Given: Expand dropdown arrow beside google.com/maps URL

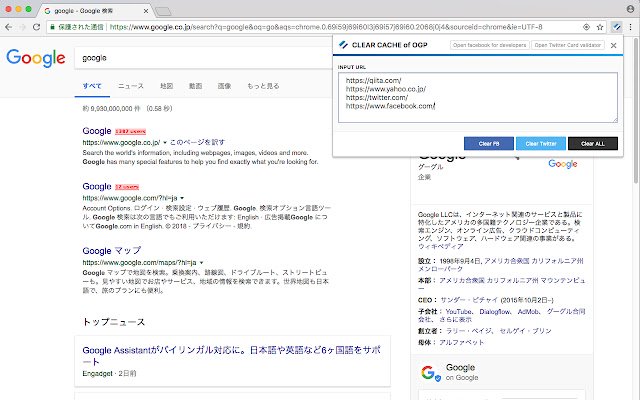Looking at the screenshot, I should [x=201, y=262].
